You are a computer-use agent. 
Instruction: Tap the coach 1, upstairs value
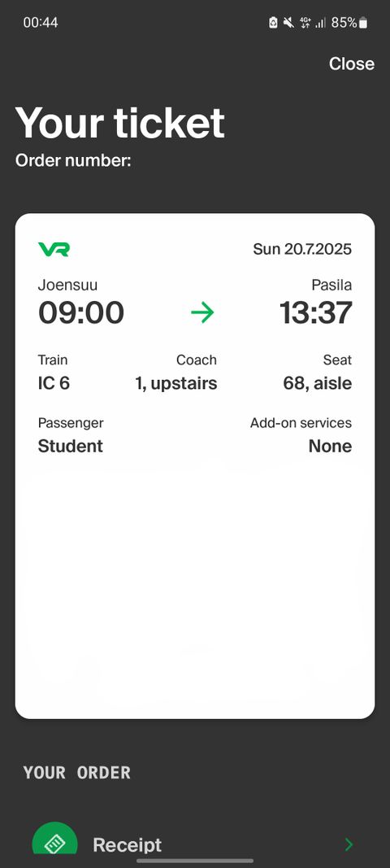coord(176,383)
